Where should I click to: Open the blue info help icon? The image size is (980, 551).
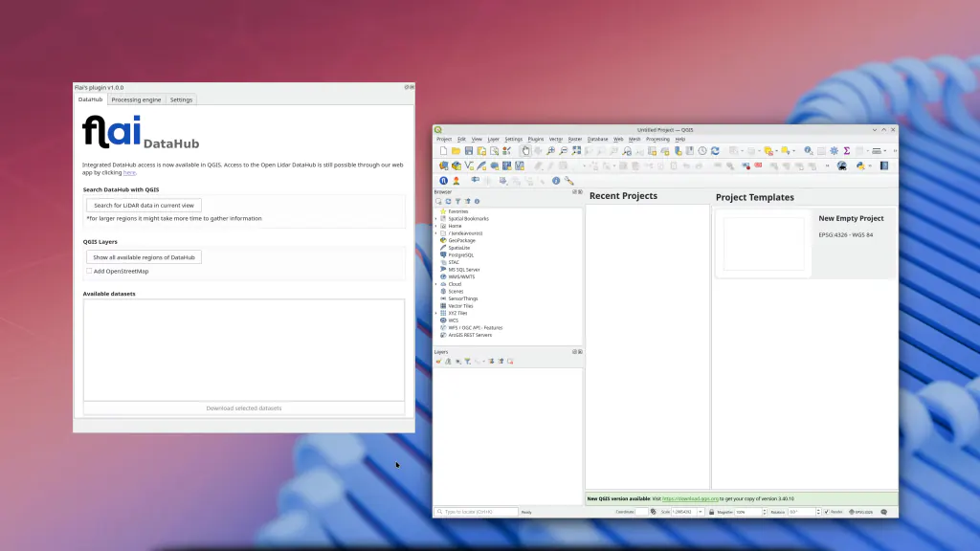click(x=556, y=181)
